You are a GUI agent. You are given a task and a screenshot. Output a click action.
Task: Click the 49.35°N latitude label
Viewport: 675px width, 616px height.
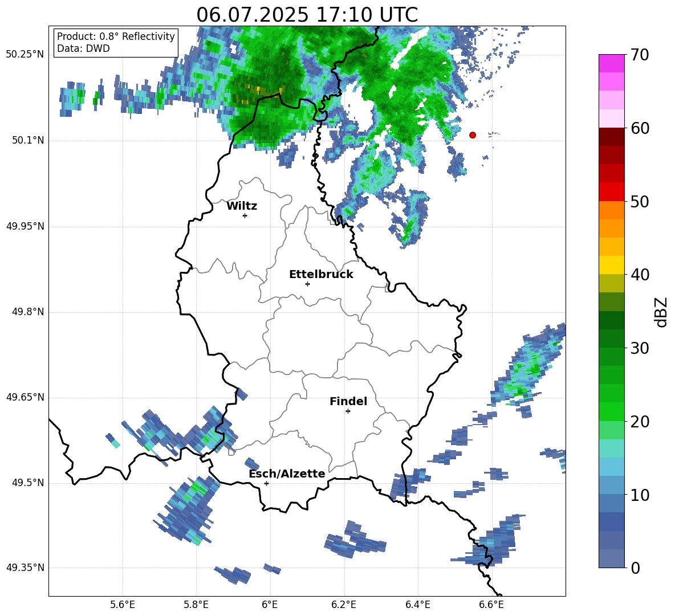pyautogui.click(x=25, y=568)
